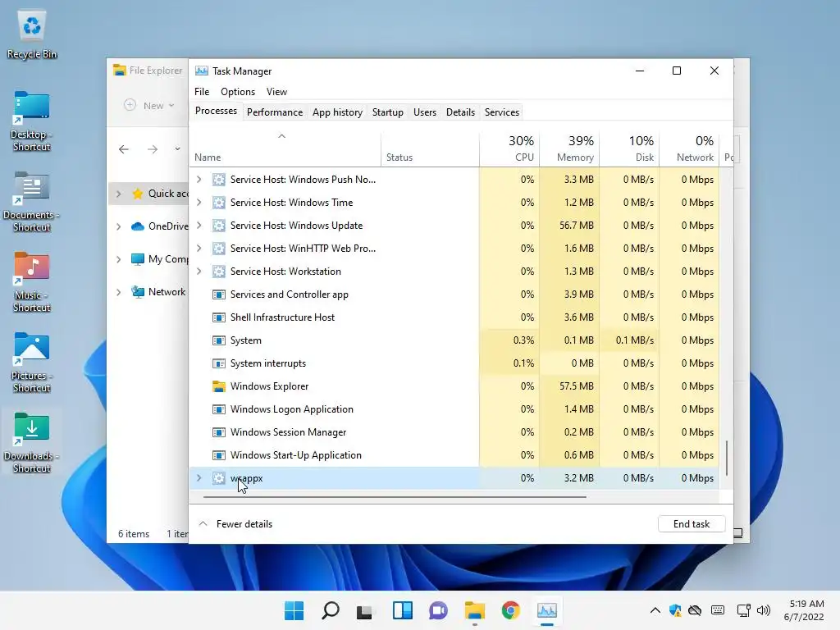Click the vertical scrollbar thumb in process list
This screenshot has height=630, width=840.
coord(727,458)
